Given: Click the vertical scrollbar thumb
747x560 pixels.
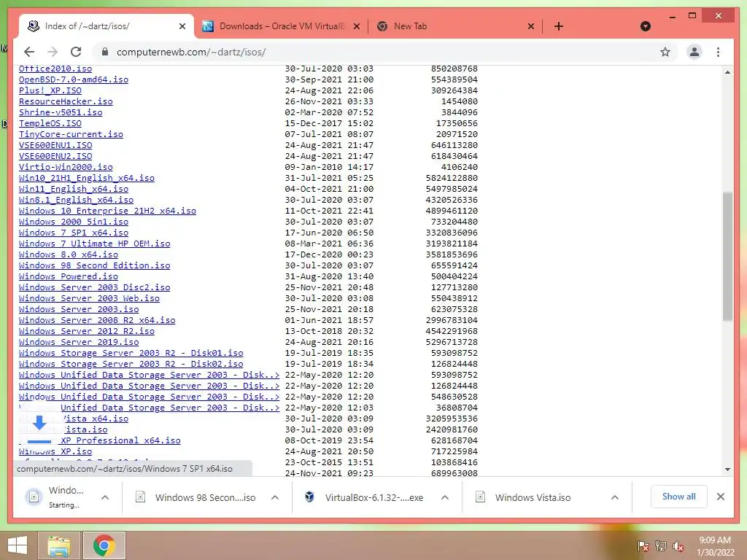Looking at the screenshot, I should 727,256.
